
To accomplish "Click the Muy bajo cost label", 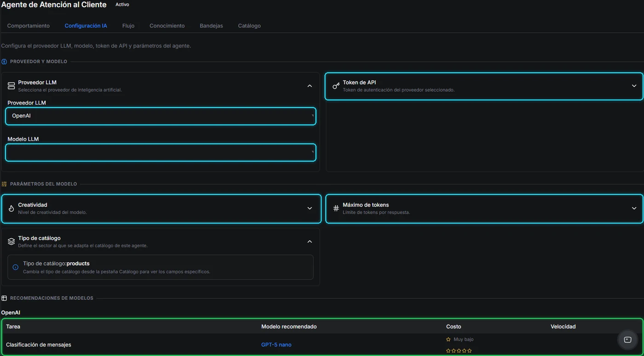I will coord(464,339).
